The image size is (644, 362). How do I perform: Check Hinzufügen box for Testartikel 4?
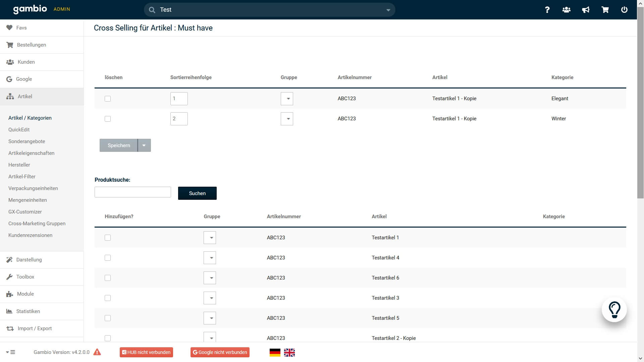(108, 258)
